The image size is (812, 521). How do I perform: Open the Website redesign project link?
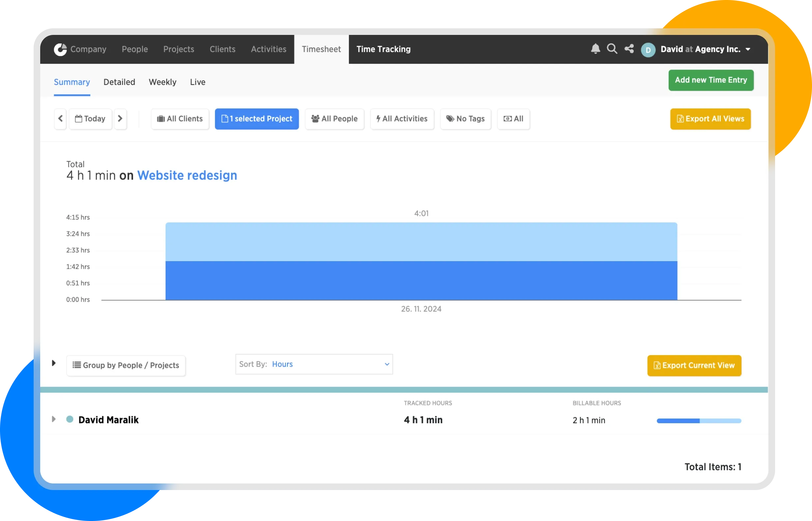(187, 175)
